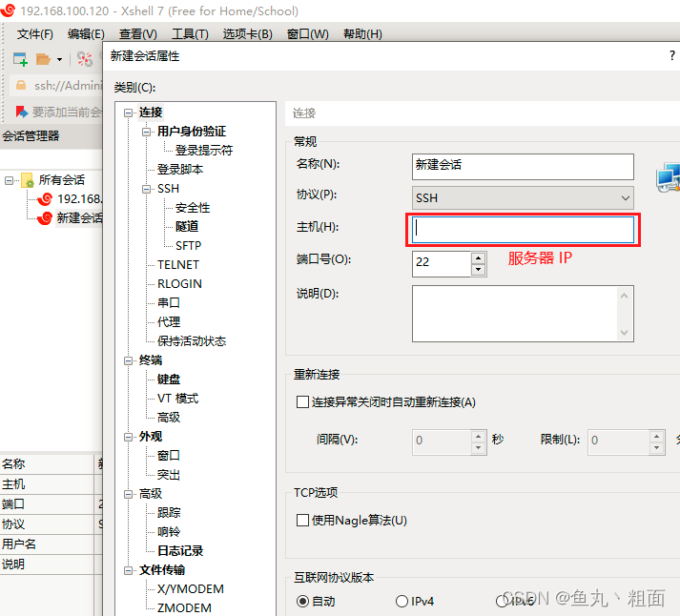680x616 pixels.
Task: Select X/YMODEM in the category tree
Action: pos(191,589)
